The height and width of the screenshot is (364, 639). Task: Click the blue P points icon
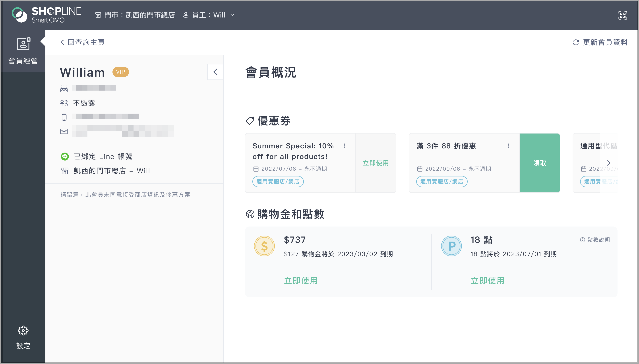pos(451,246)
